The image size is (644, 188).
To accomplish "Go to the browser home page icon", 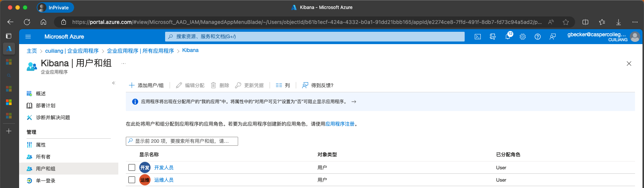I will tap(43, 22).
